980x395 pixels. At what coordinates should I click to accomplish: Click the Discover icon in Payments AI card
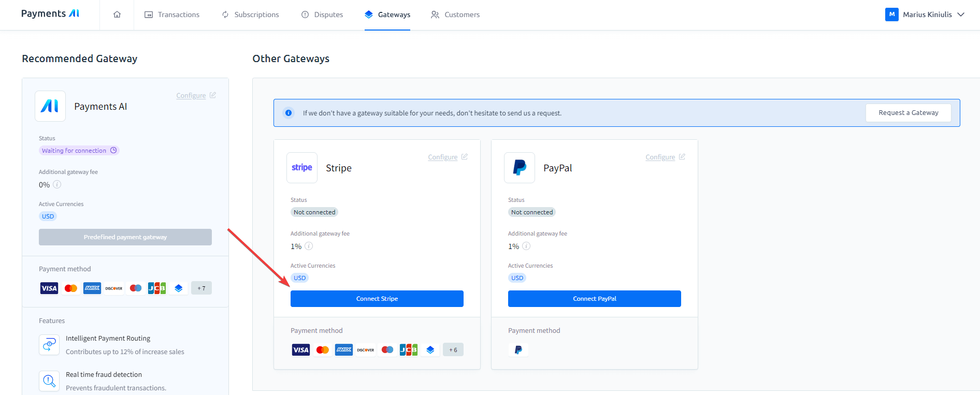tap(114, 288)
